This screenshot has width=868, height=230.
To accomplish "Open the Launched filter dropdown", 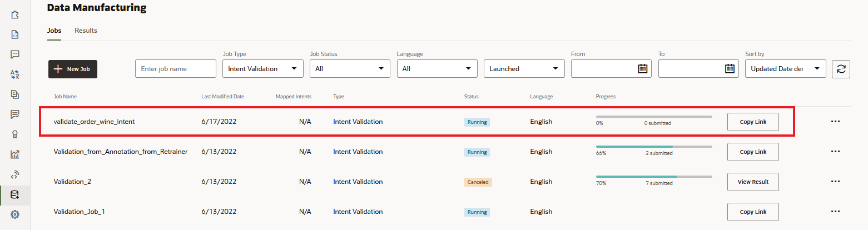I will click(x=524, y=69).
